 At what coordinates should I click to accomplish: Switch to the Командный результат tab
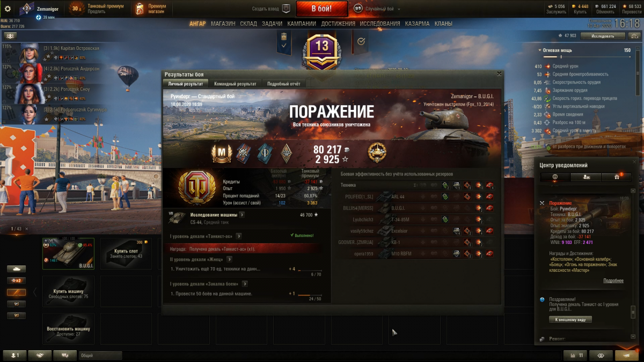pos(234,84)
